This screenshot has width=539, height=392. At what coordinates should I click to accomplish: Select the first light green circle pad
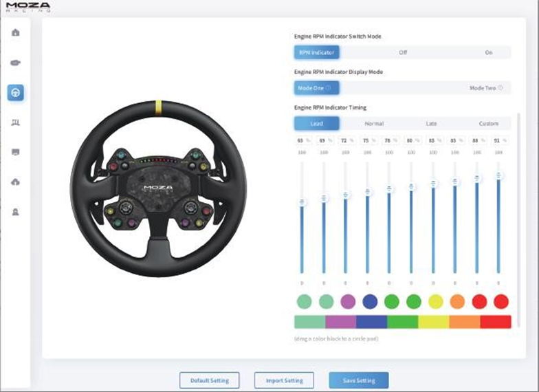[x=304, y=301]
